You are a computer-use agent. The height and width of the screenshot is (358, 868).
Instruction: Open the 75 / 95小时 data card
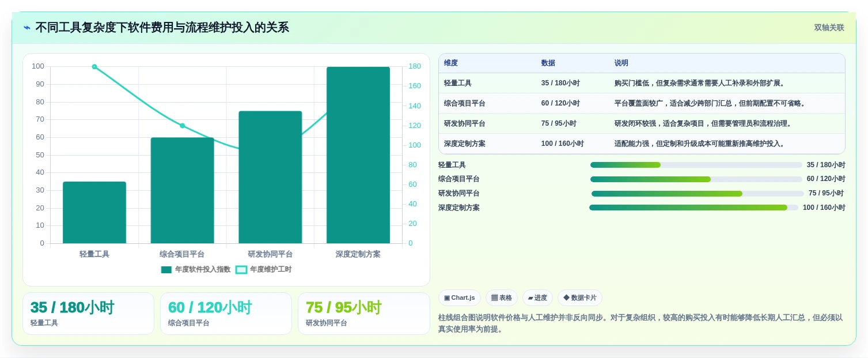pyautogui.click(x=364, y=314)
